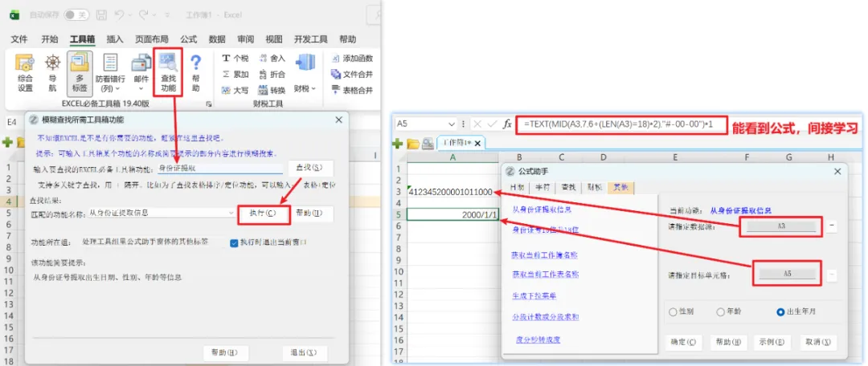Image resolution: width=868 pixels, height=366 pixels.
Task: Click the 执行(C) execute button
Action: coord(264,213)
